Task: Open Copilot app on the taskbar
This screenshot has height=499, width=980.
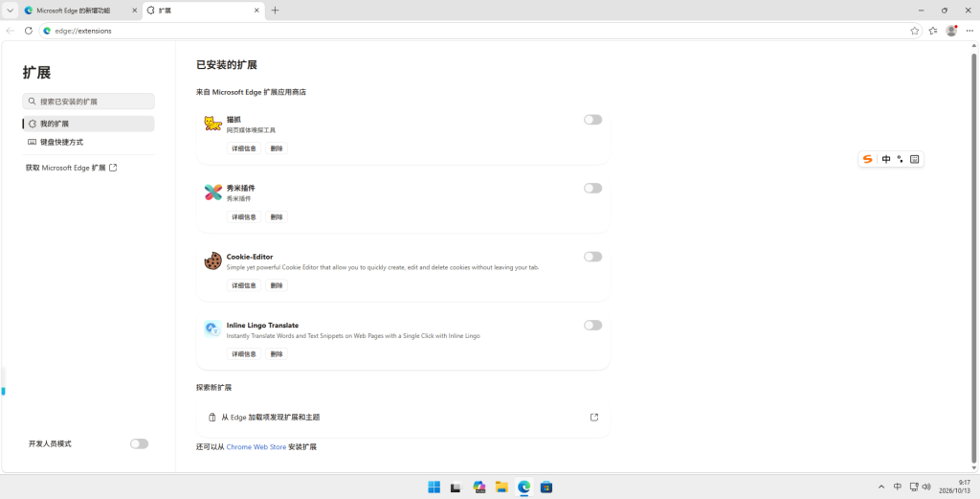Action: [x=479, y=488]
